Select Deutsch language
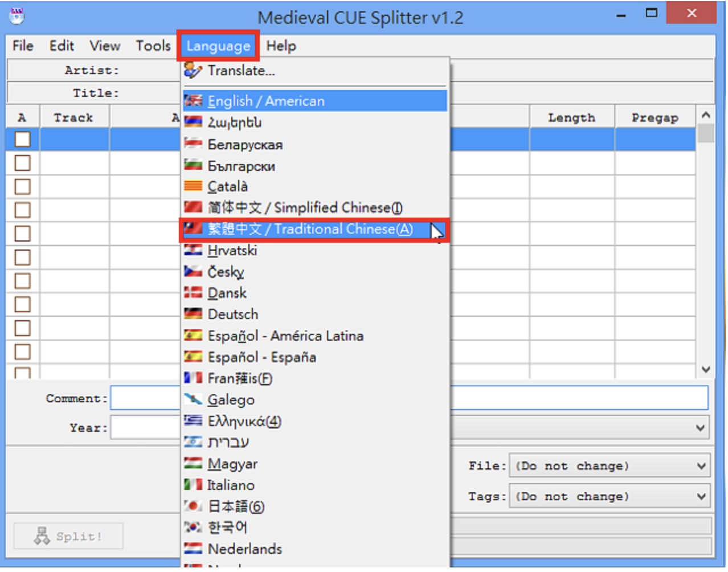The height and width of the screenshot is (572, 728). coord(315,314)
